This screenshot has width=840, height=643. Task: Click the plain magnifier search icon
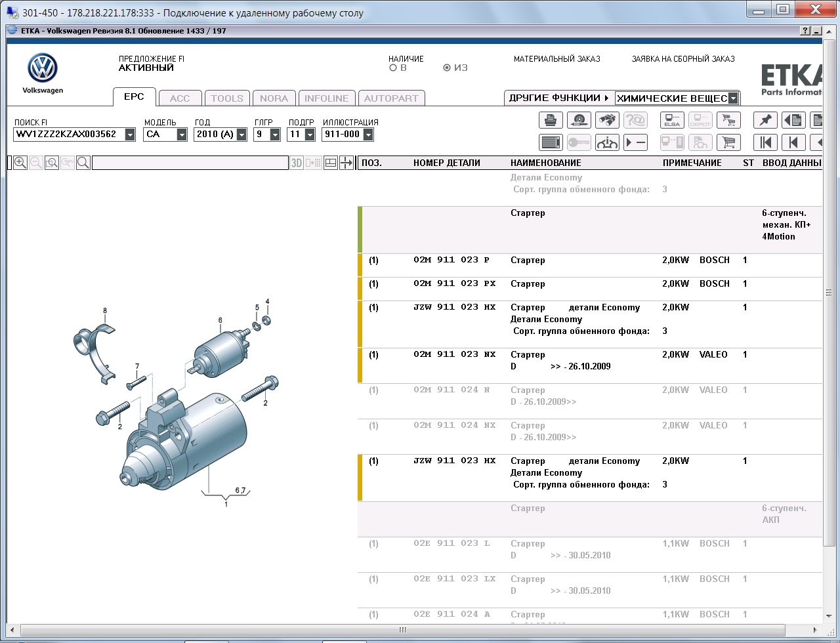coord(83,163)
